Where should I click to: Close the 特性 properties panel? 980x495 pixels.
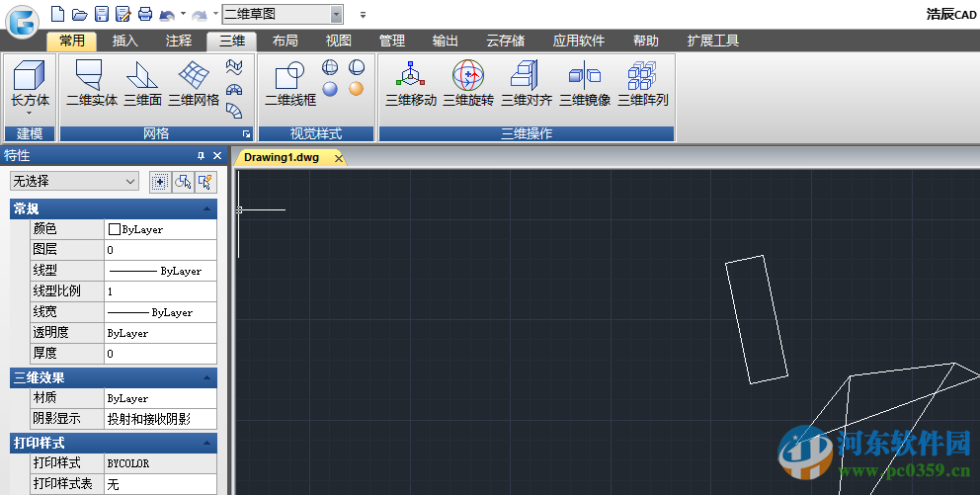pos(217,156)
